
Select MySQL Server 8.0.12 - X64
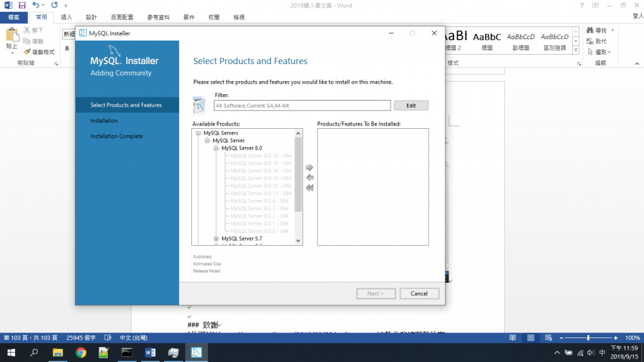261,185
